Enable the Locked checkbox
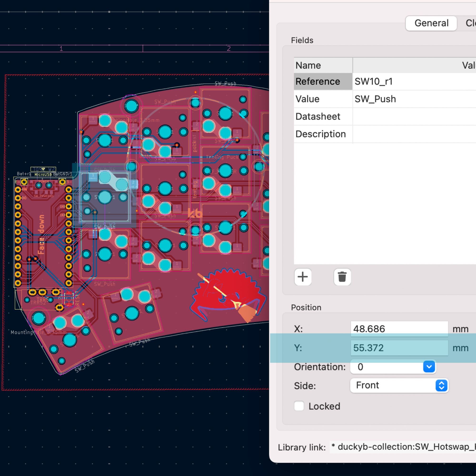The height and width of the screenshot is (476, 476). (299, 406)
